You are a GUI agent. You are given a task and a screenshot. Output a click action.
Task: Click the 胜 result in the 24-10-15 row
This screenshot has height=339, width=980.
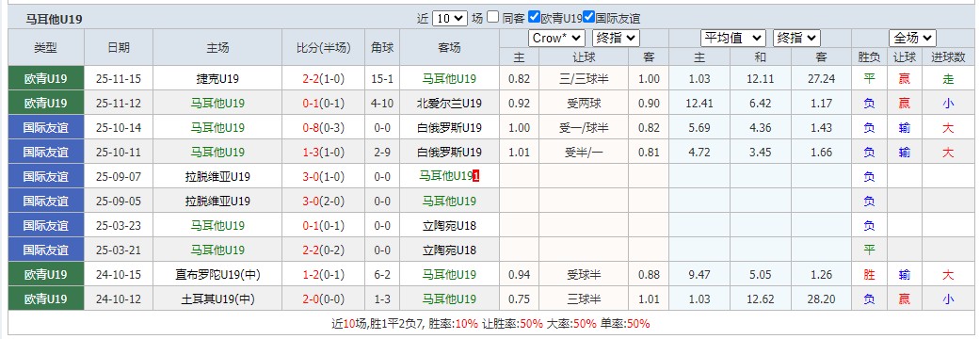click(x=869, y=275)
